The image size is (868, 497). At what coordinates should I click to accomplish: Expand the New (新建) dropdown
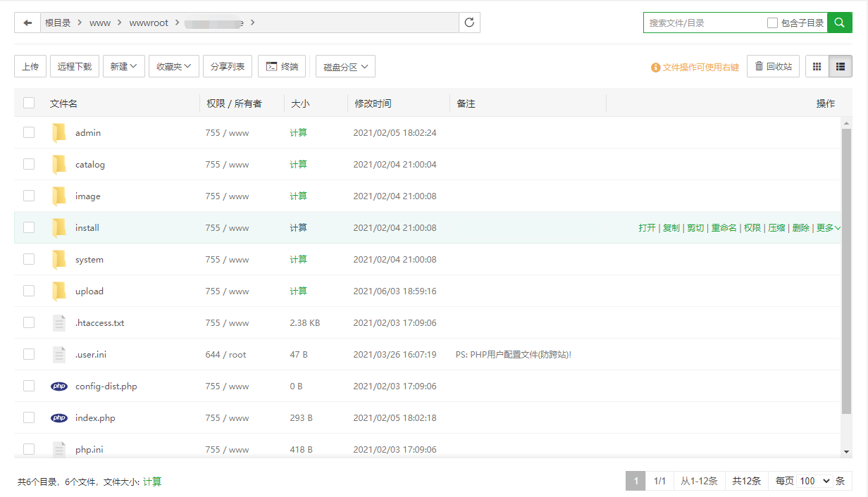(124, 67)
